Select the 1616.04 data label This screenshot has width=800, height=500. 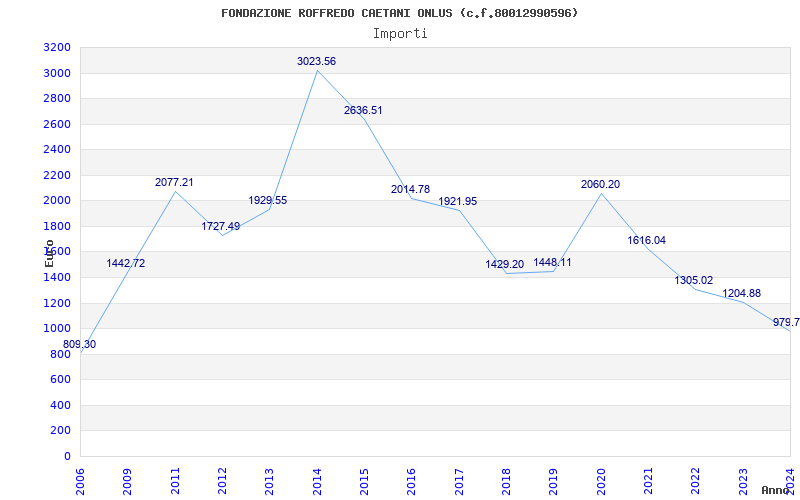tap(646, 240)
